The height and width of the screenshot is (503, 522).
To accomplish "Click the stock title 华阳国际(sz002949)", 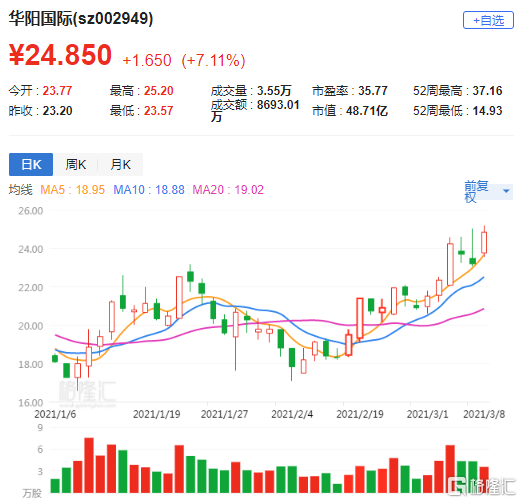I will [81, 18].
